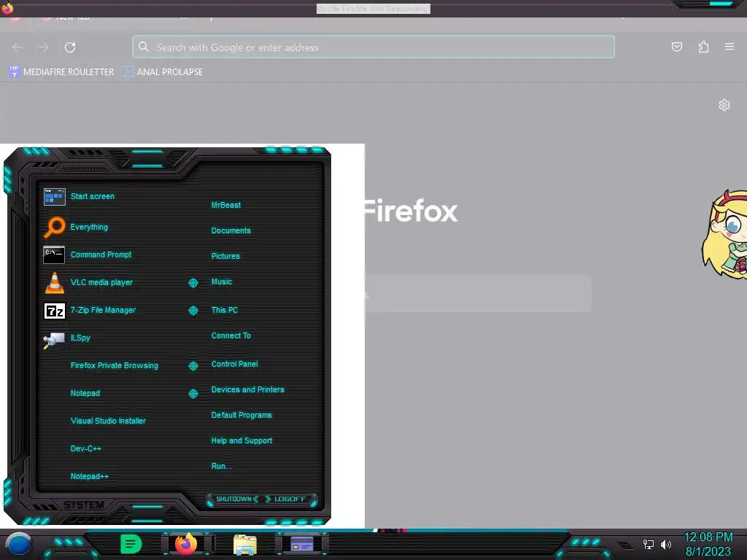
Task: Click new tab page search box
Action: tap(479, 293)
